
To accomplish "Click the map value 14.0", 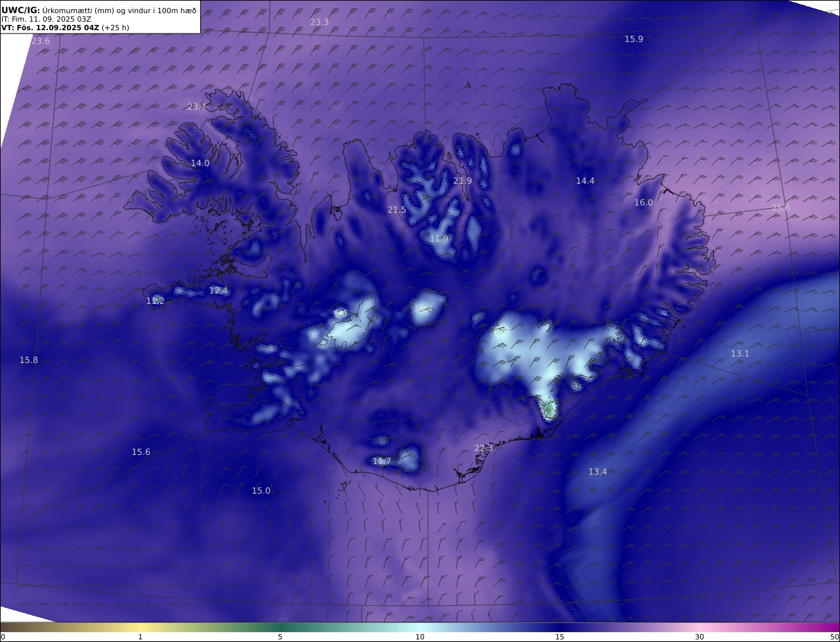I will coord(200,163).
